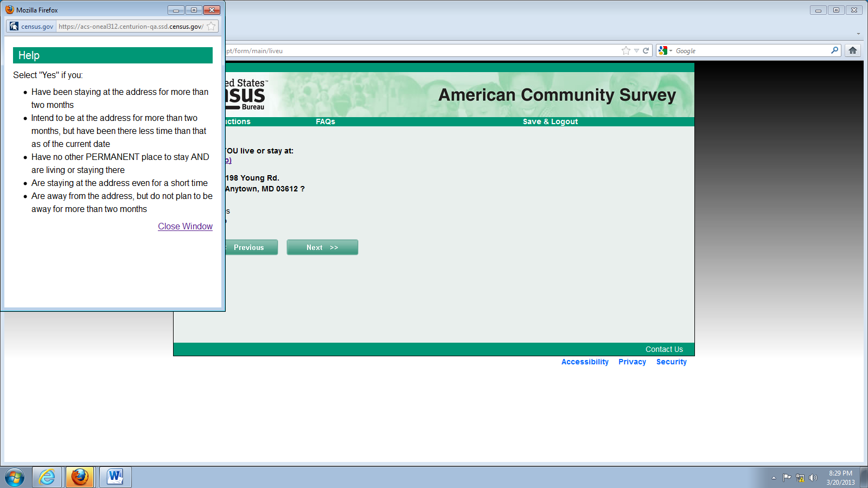The height and width of the screenshot is (488, 868).
Task: Restore down the main Firefox window
Action: [836, 10]
